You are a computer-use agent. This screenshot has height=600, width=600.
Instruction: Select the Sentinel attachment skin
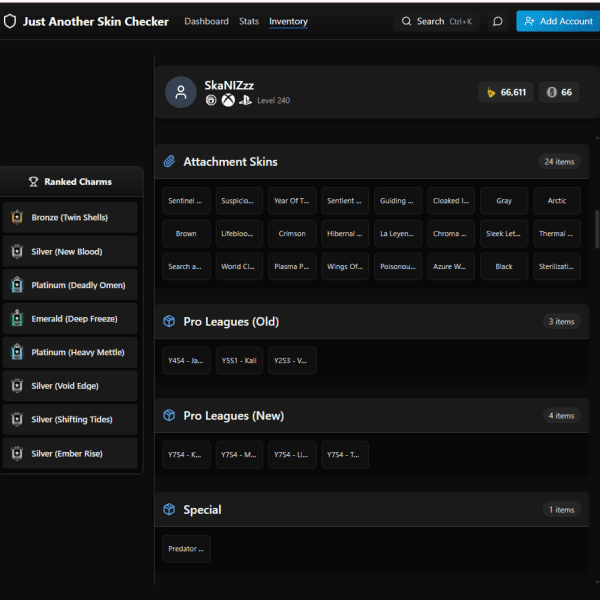(186, 201)
